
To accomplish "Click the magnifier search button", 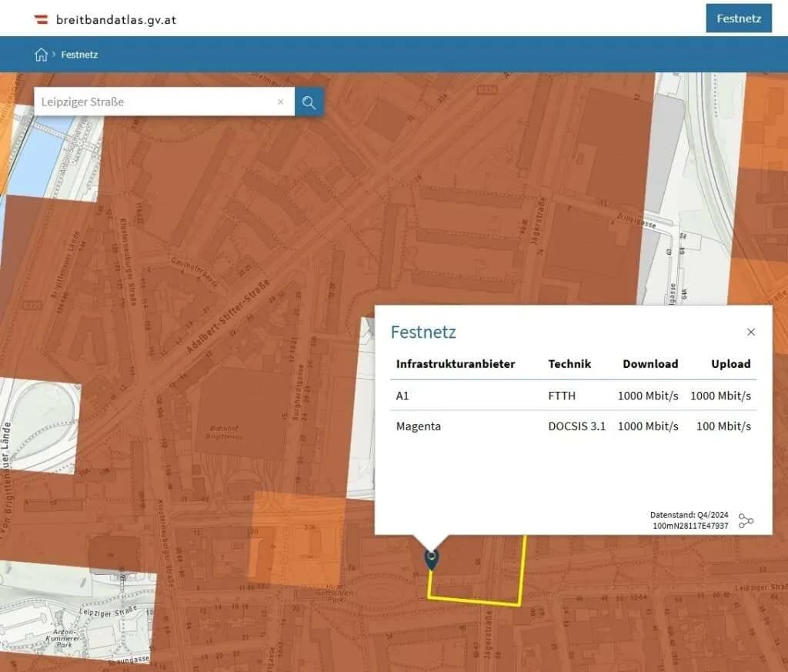I will [x=309, y=102].
